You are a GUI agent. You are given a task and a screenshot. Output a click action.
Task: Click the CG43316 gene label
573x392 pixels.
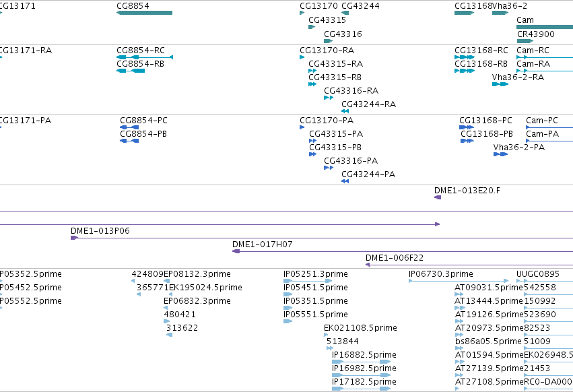click(x=343, y=34)
